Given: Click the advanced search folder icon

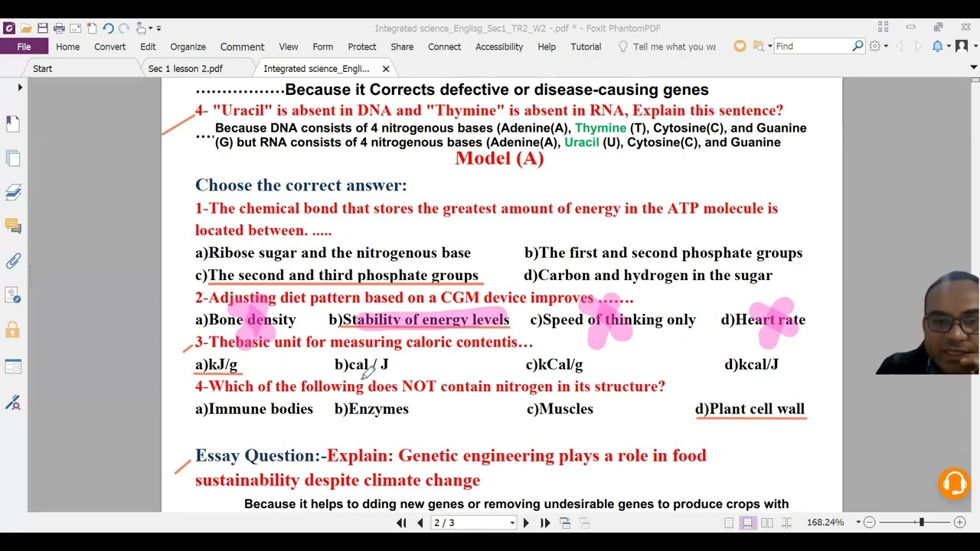Looking at the screenshot, I should (758, 46).
